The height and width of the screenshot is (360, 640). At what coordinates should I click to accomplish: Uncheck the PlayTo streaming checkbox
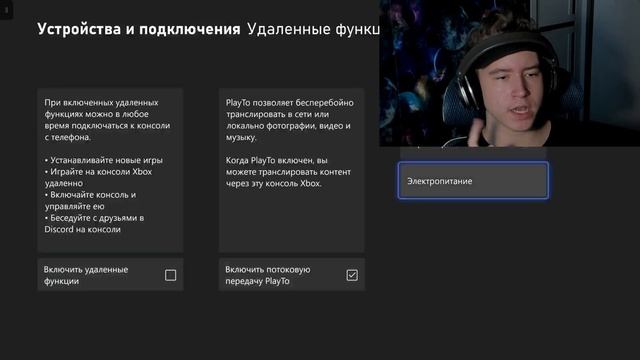pos(352,275)
